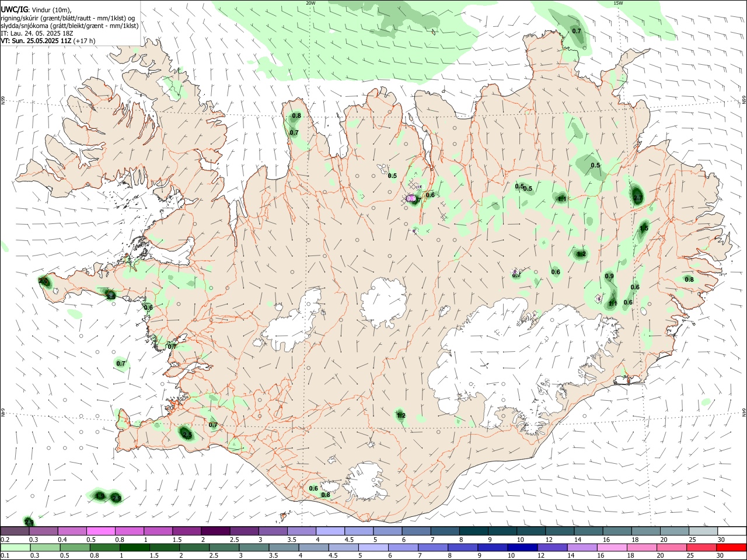The image size is (747, 560).
Task: Click the '2.5' precipitation value on Reykjanes
Action: [187, 435]
